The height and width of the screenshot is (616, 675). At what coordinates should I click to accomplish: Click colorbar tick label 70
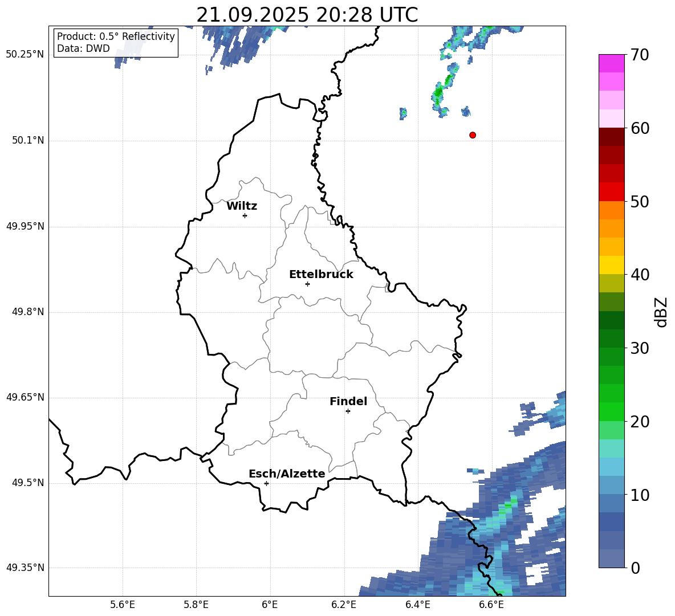click(640, 55)
